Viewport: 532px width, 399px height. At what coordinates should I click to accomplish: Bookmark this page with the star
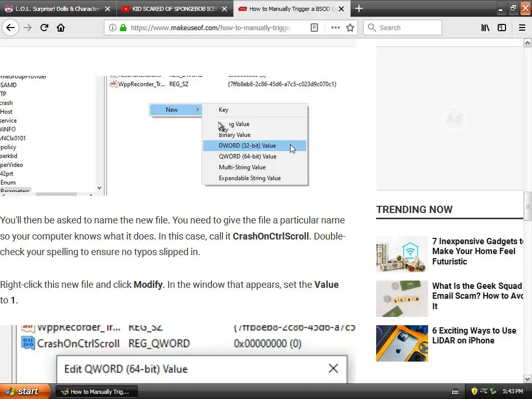[x=350, y=28]
